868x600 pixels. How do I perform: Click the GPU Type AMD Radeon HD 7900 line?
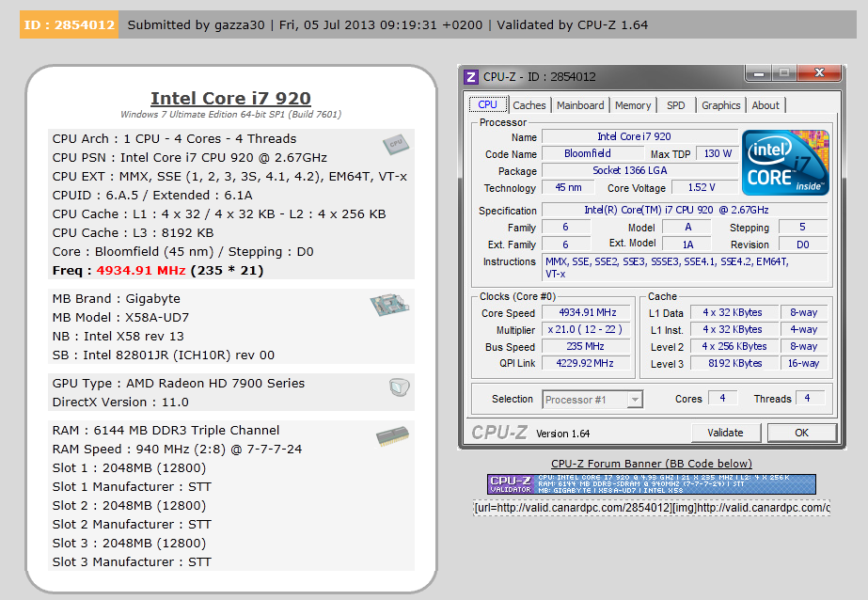[x=179, y=384]
